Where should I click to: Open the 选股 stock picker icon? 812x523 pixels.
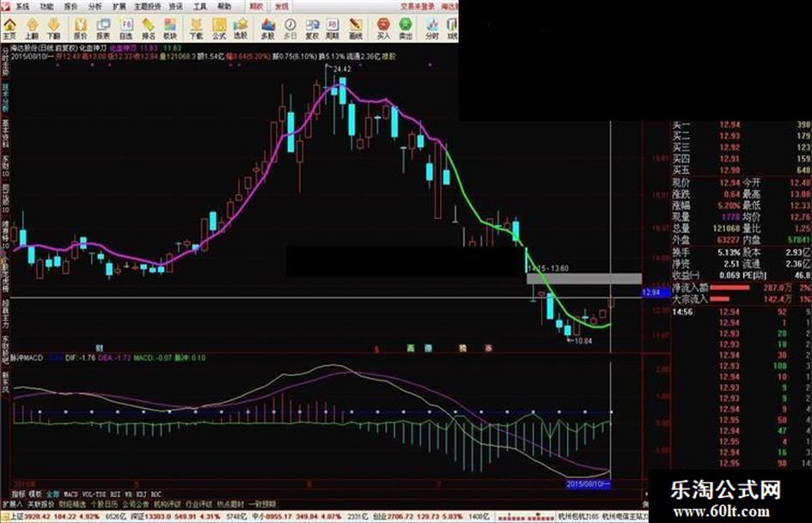point(241,29)
